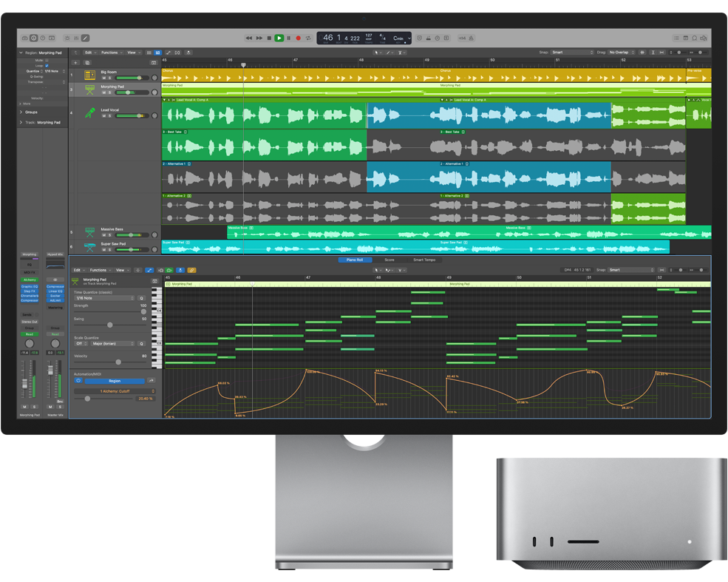Toggle the automation power button in Piano Roll
Image resolution: width=728 pixels, height=582 pixels.
(x=78, y=381)
